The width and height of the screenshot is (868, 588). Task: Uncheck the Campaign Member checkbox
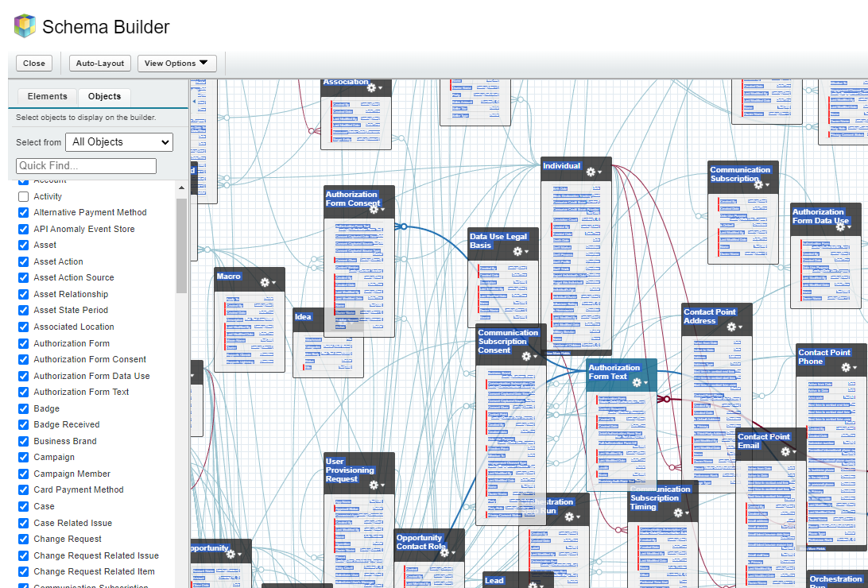(23, 474)
